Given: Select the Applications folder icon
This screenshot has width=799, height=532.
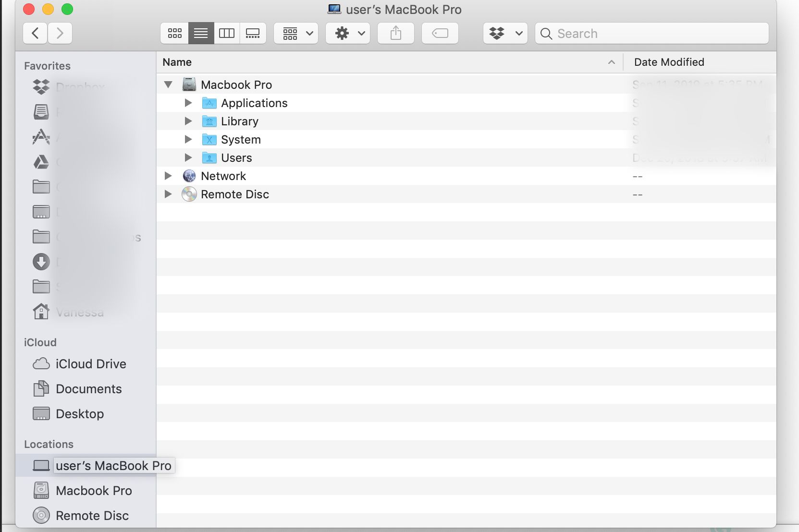Looking at the screenshot, I should point(209,103).
